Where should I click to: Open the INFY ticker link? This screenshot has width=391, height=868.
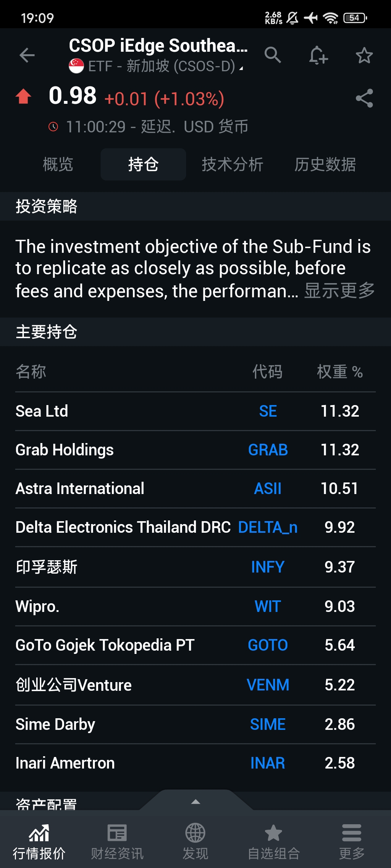[268, 567]
